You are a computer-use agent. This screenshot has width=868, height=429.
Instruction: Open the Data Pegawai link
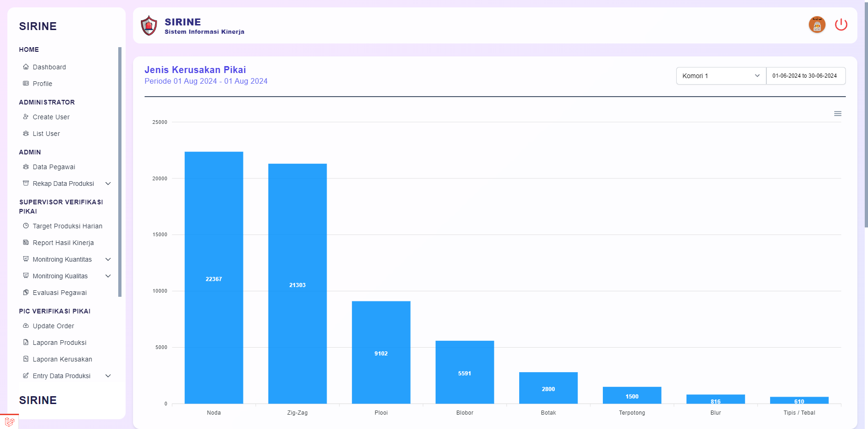[x=54, y=167]
